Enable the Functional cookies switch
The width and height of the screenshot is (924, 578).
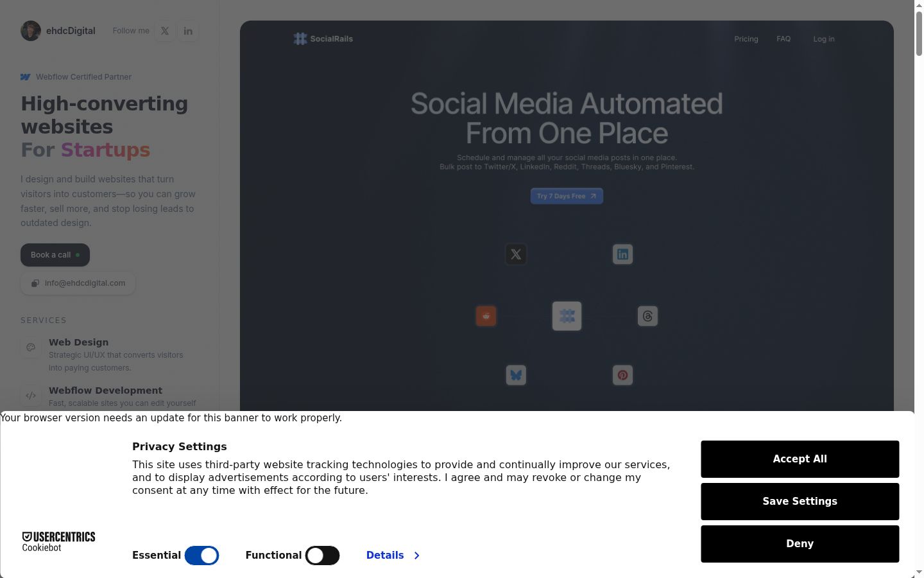pyautogui.click(x=322, y=556)
